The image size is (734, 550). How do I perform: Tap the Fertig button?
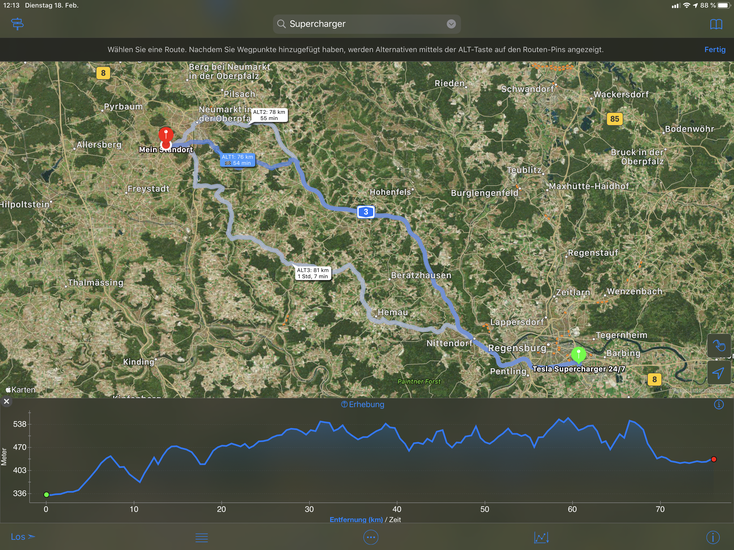(x=714, y=50)
